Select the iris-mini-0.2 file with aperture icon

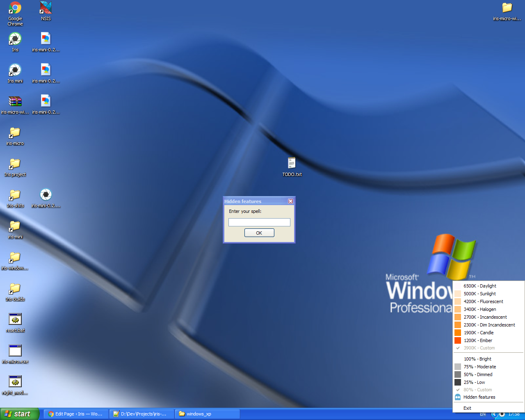point(46,198)
